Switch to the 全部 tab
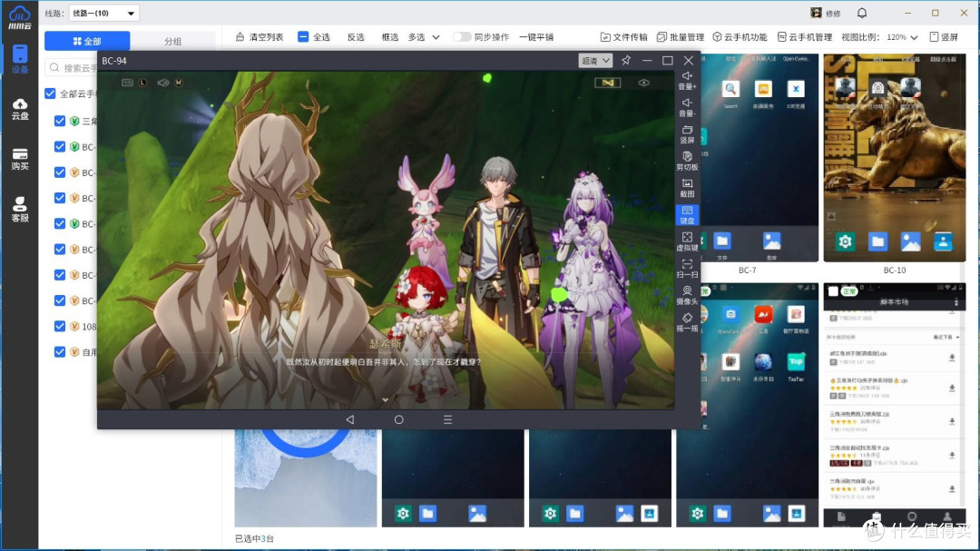The image size is (980, 551). coord(87,41)
